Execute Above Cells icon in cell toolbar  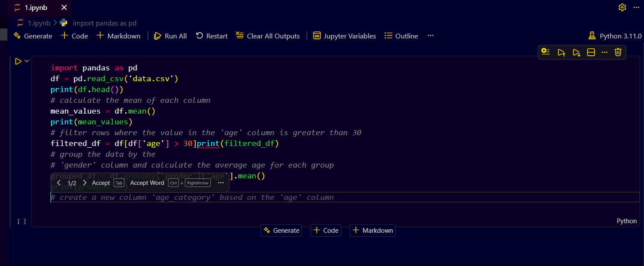pos(561,52)
